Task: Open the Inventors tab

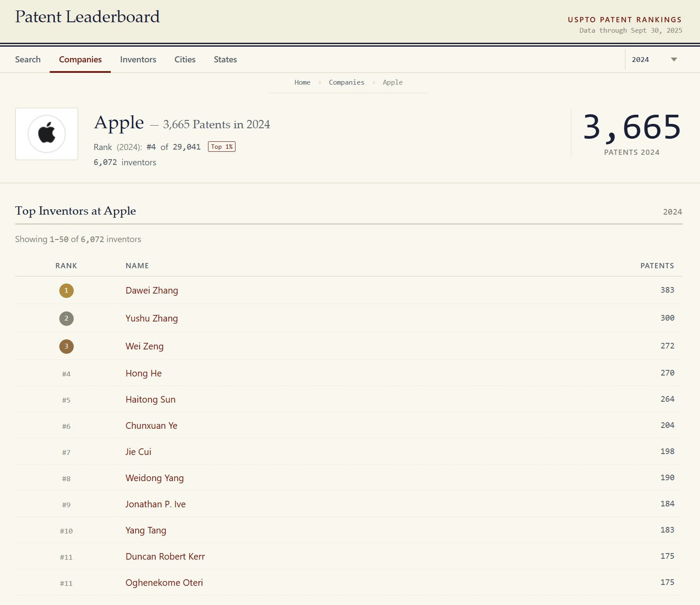Action: [x=138, y=59]
